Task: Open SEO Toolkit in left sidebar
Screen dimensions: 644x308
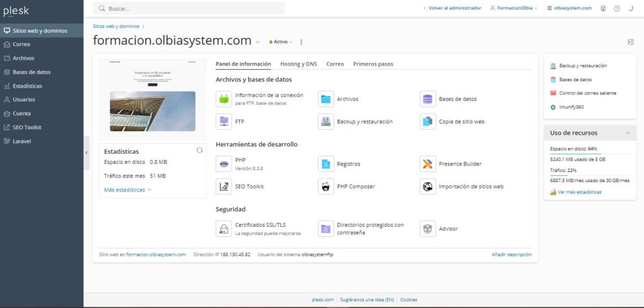Action: click(x=42, y=127)
